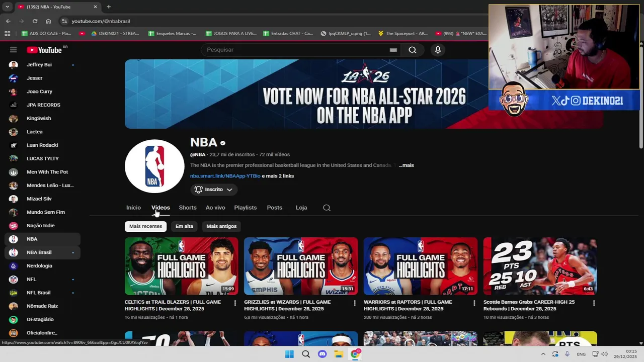Open Joao Curry channel in sidebar

click(42, 92)
